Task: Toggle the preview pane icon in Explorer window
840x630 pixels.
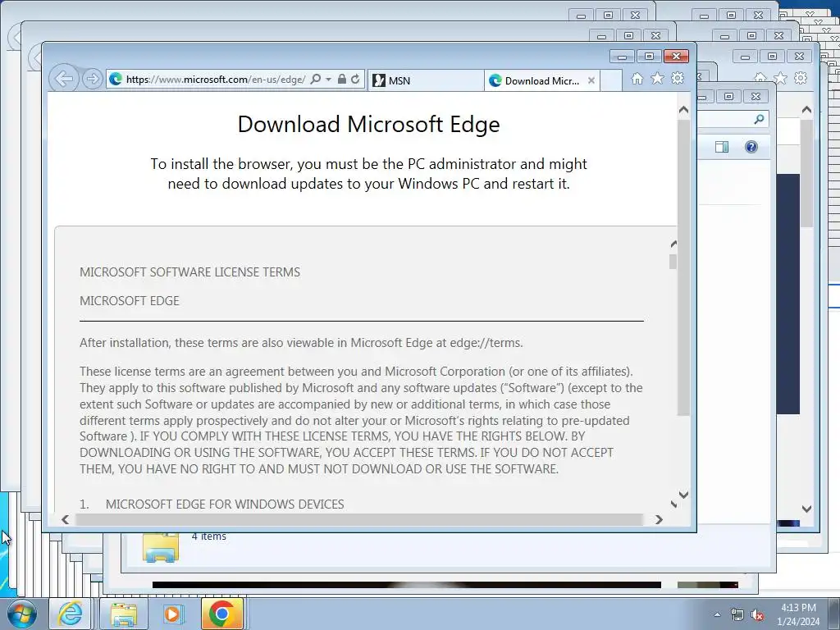Action: click(722, 147)
